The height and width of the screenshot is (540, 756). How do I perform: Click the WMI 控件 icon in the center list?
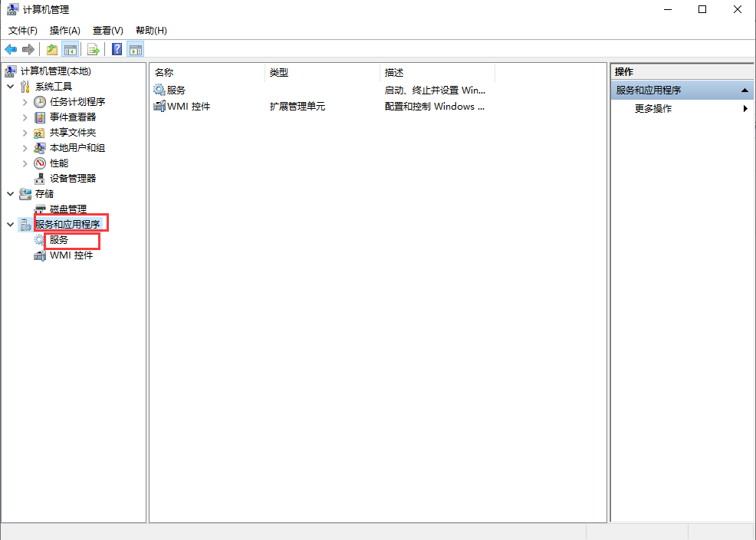(159, 107)
